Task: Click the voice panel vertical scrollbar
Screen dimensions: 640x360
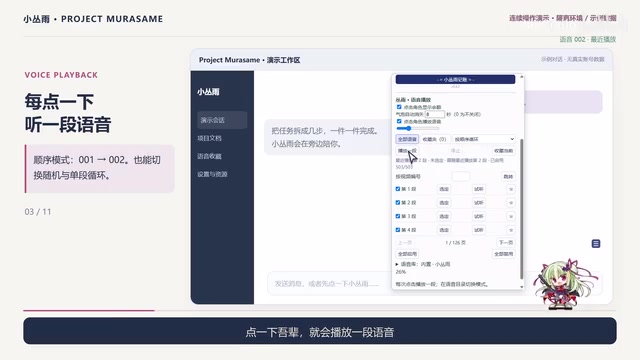Action: 522,208
